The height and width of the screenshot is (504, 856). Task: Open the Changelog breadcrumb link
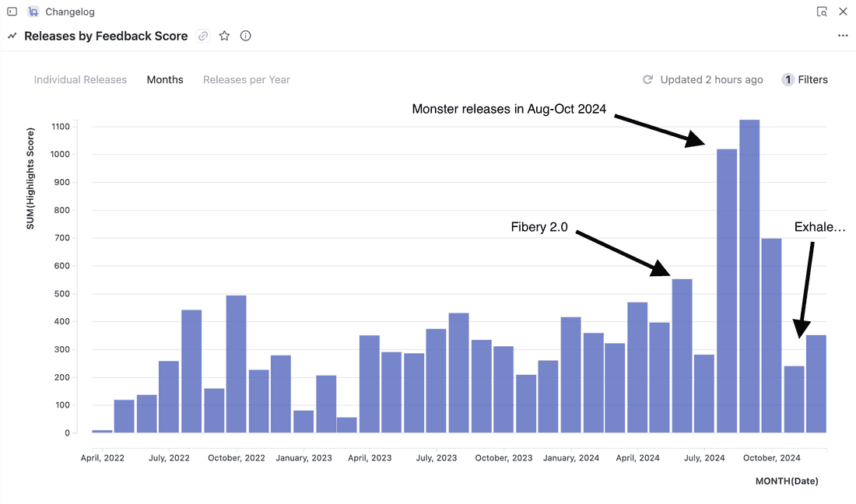click(x=70, y=12)
